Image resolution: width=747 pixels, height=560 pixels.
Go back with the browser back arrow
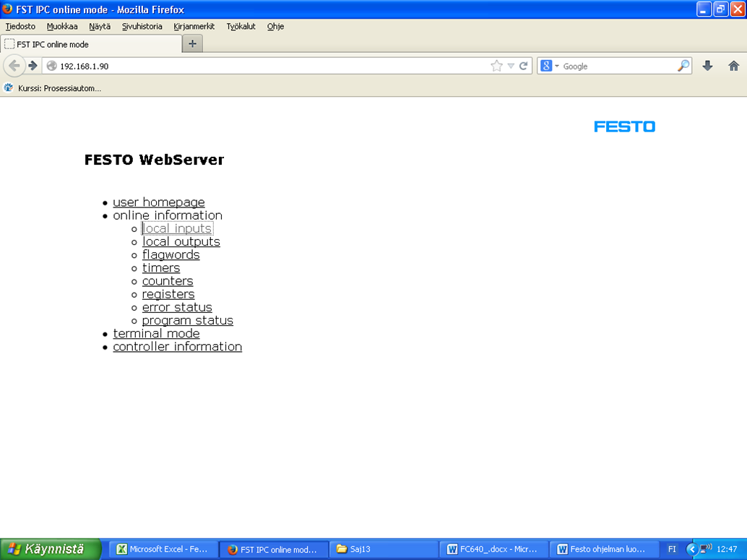[x=14, y=66]
